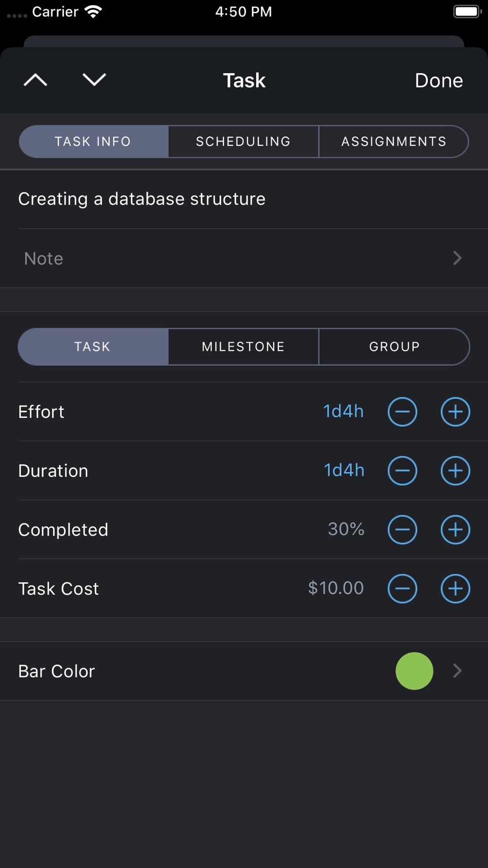Edit the task name field
This screenshot has height=868, width=488.
142,199
